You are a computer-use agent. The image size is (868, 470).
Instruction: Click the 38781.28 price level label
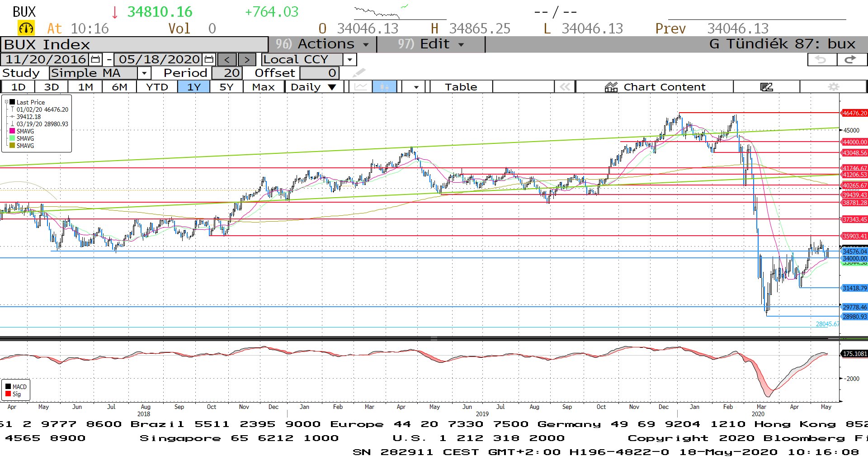pos(854,203)
